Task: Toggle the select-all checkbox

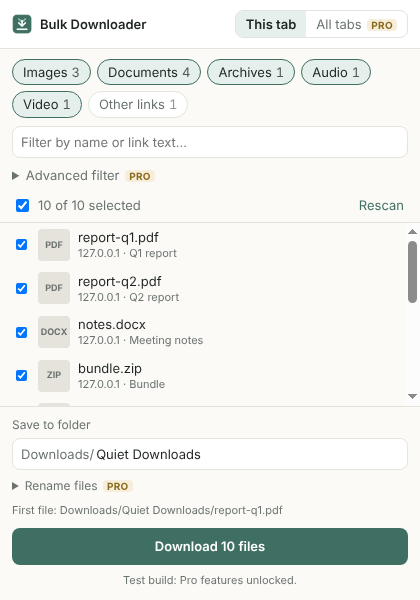Action: tap(23, 205)
